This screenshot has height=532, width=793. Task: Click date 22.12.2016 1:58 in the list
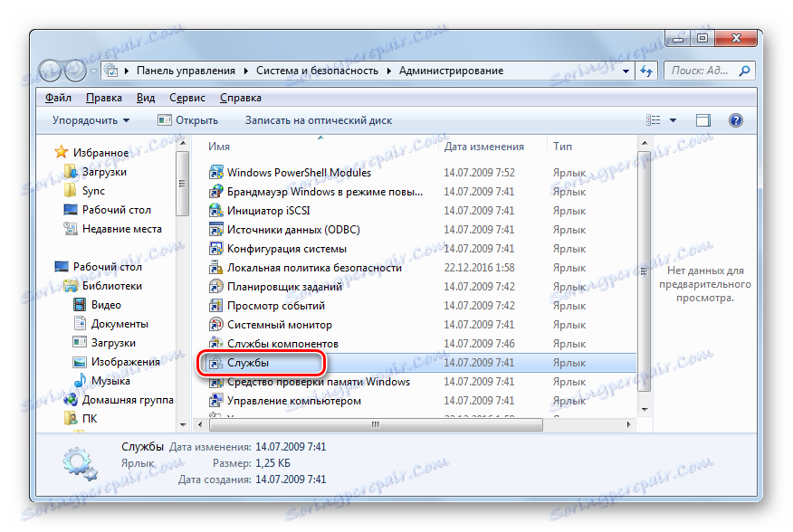[479, 268]
